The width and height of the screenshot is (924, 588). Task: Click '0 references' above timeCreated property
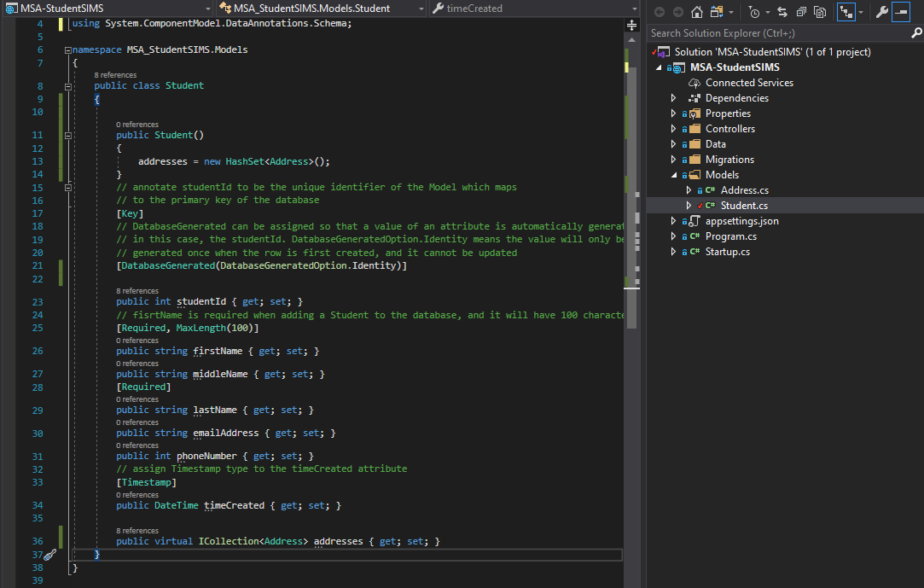(x=137, y=494)
